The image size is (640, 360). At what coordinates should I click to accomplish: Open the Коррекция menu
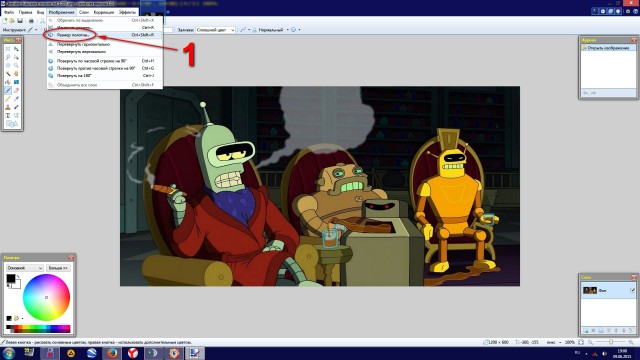click(x=104, y=12)
